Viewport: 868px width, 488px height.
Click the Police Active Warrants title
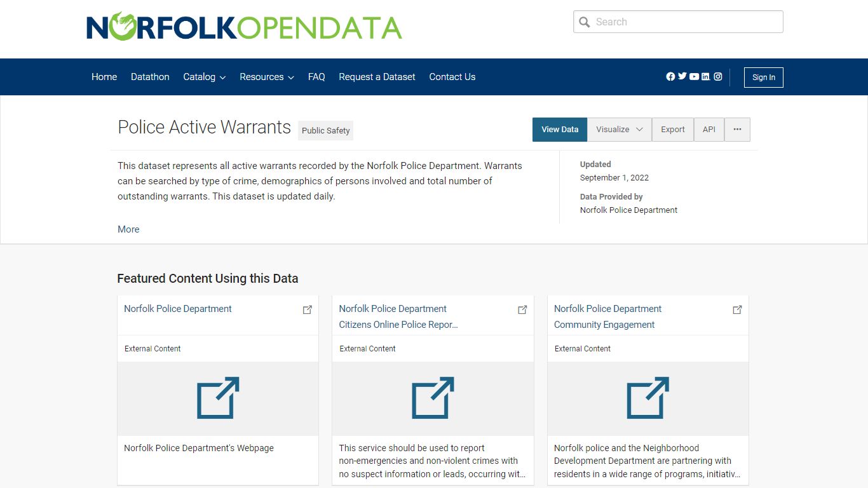[205, 127]
